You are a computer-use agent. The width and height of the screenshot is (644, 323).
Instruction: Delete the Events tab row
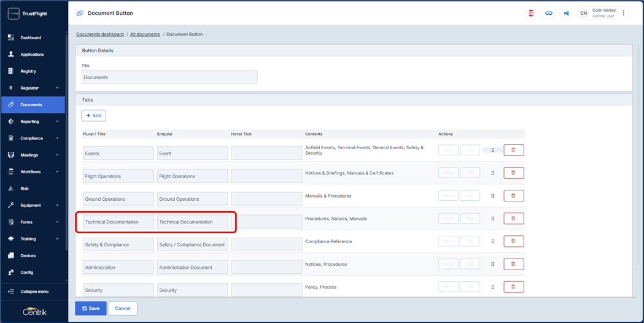(x=513, y=150)
